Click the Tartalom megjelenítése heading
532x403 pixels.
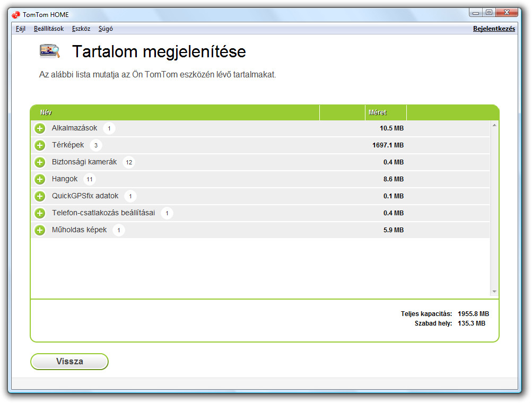coord(159,51)
